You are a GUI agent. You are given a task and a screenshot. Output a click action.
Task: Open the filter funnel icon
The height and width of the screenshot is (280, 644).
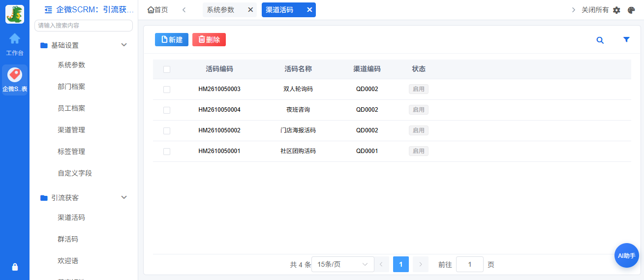click(x=626, y=40)
